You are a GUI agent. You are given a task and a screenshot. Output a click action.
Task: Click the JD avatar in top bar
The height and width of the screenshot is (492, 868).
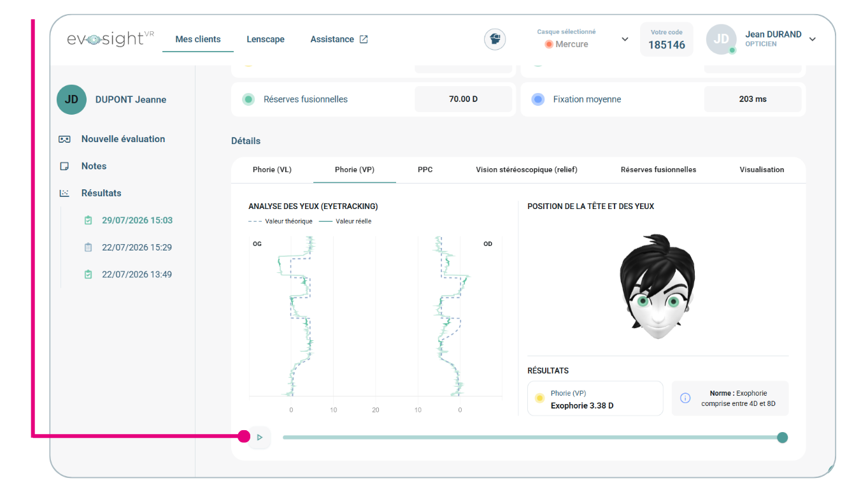pyautogui.click(x=721, y=40)
